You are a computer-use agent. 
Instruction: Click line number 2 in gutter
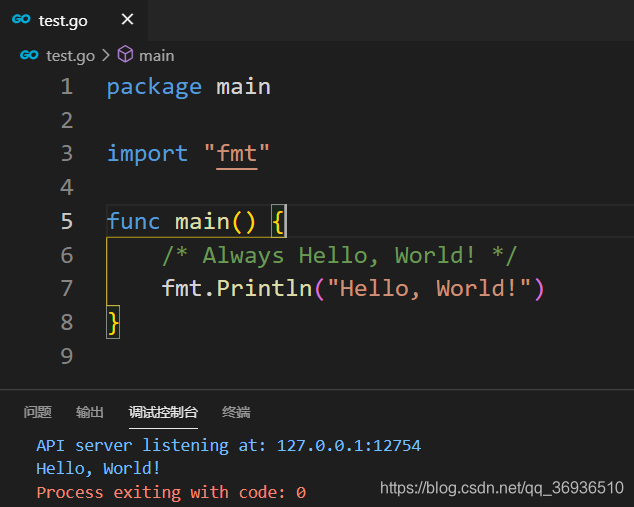[x=67, y=120]
